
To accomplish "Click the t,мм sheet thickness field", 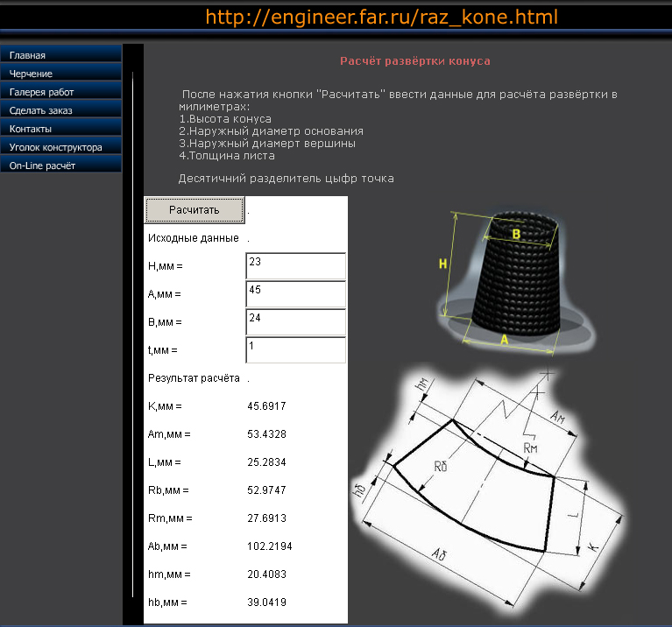I will pyautogui.click(x=296, y=350).
